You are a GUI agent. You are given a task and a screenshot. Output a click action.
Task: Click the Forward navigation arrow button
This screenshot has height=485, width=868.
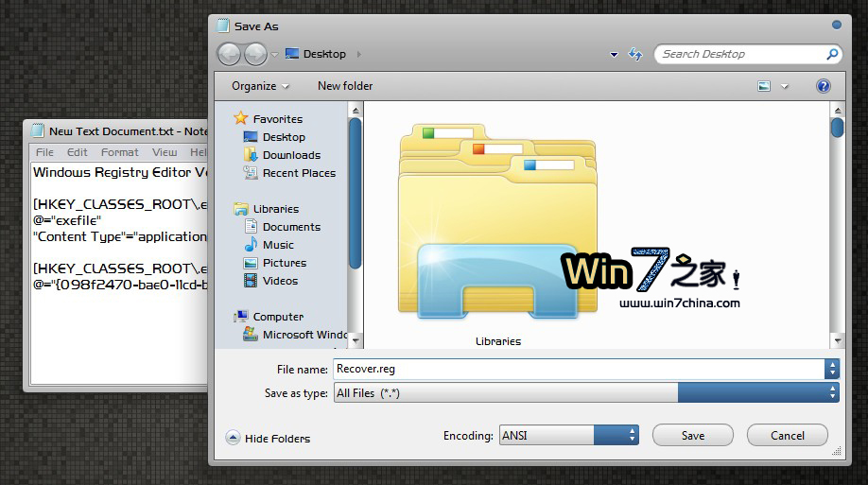point(255,54)
